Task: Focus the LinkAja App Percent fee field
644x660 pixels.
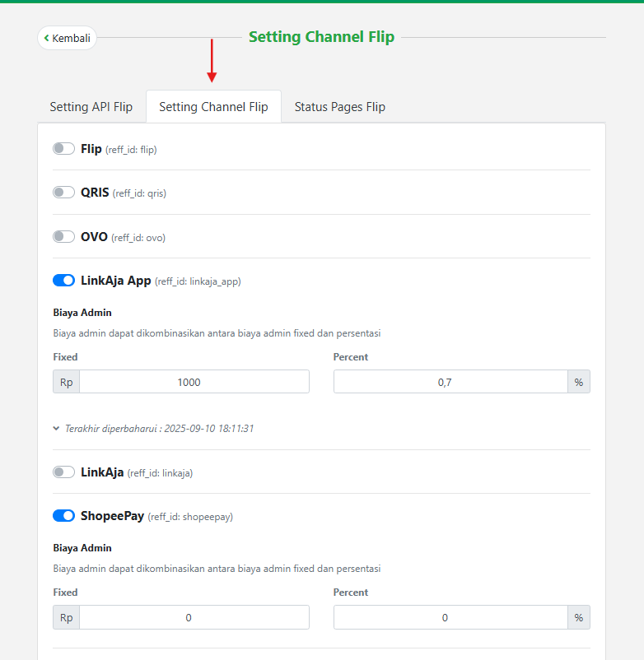Action: click(x=450, y=382)
